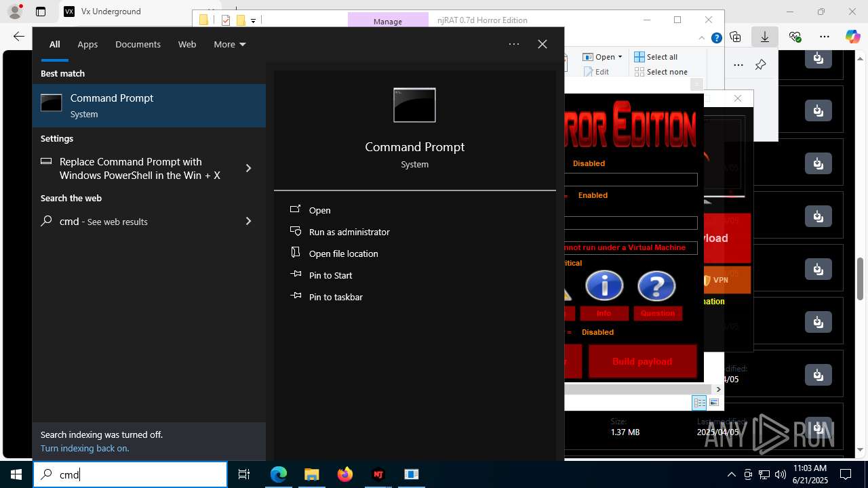Open Edge Settings and more menu

[824, 37]
